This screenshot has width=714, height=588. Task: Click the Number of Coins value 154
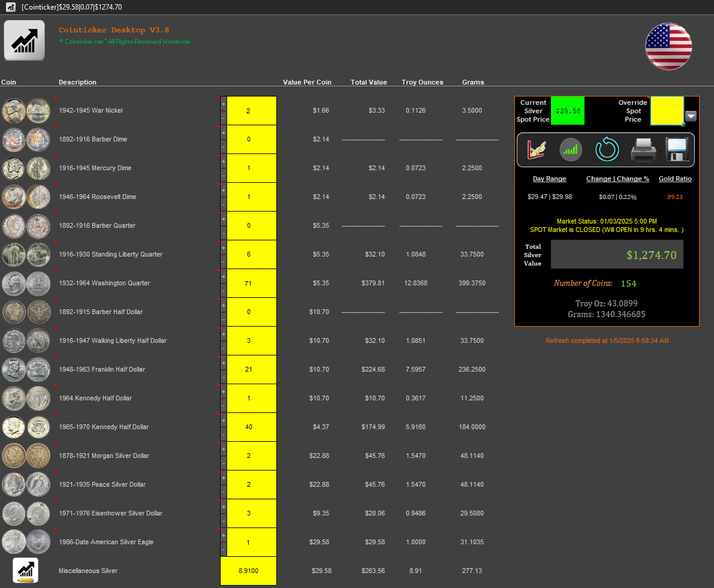pyautogui.click(x=628, y=284)
